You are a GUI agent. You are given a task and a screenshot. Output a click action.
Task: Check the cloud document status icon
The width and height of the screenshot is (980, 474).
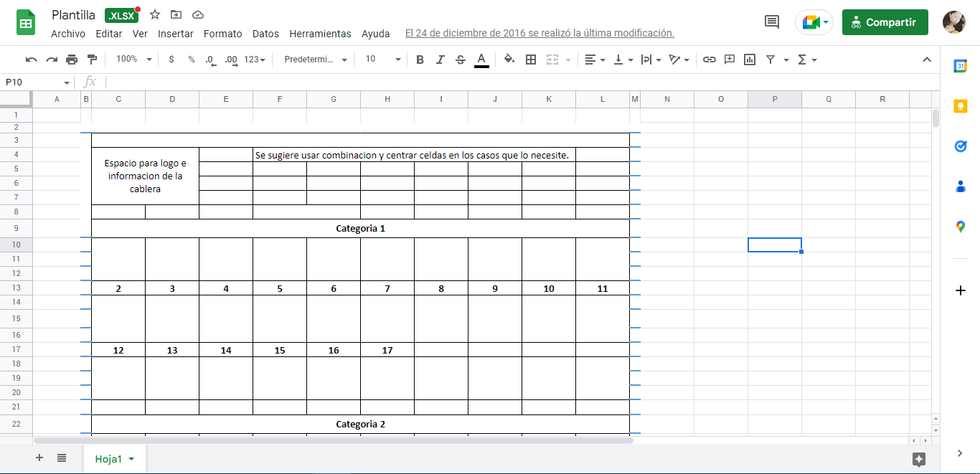coord(198,14)
